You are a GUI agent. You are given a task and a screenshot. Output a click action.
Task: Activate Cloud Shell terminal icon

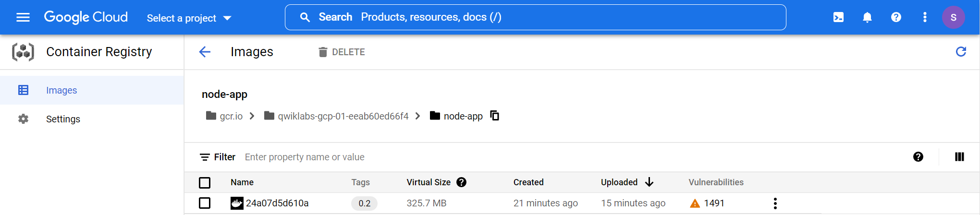[838, 17]
